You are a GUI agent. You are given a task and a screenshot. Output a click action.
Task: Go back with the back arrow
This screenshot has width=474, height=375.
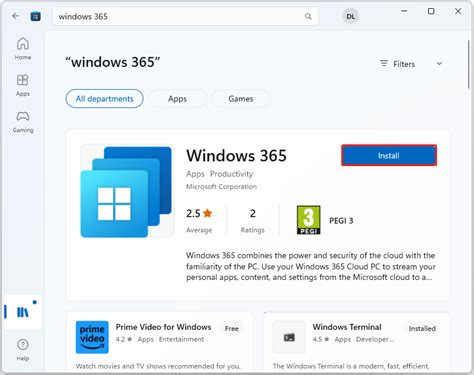(16, 16)
